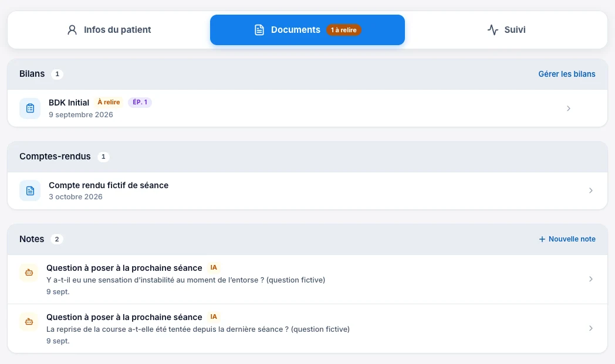Click robot icon of the reprise de course note
The height and width of the screenshot is (364, 615).
29,322
